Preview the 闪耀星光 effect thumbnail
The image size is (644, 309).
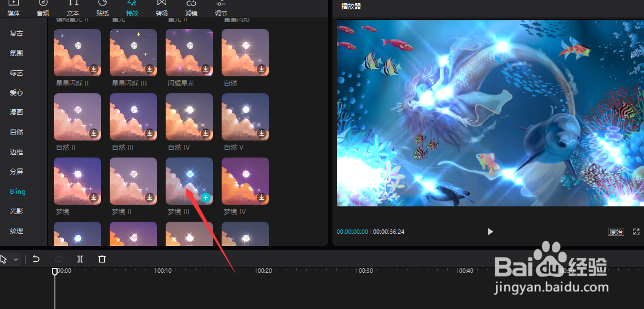(189, 53)
